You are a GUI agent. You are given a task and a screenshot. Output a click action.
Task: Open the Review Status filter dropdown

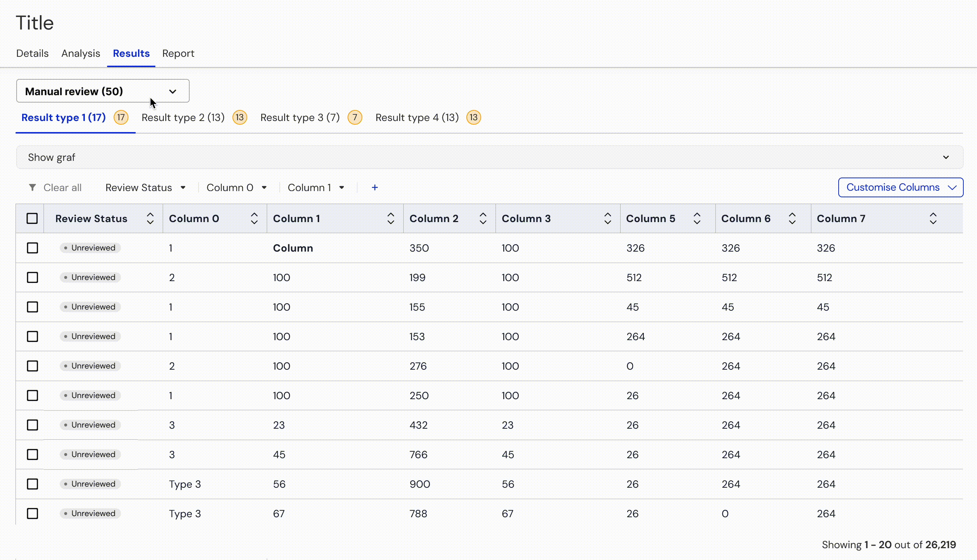click(145, 187)
